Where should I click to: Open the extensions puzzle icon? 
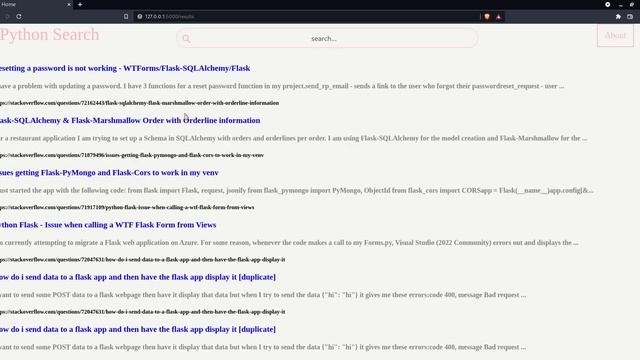click(x=618, y=17)
